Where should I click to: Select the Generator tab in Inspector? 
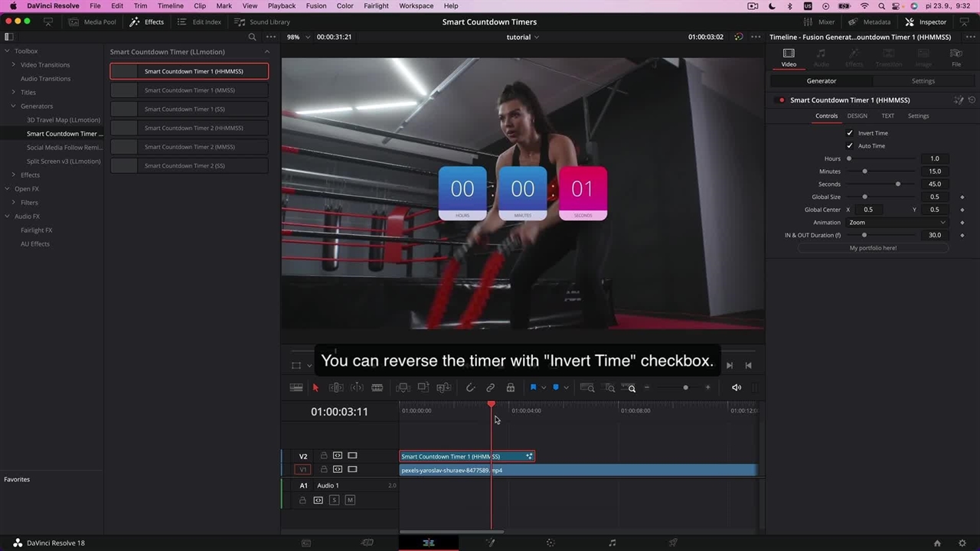point(822,81)
